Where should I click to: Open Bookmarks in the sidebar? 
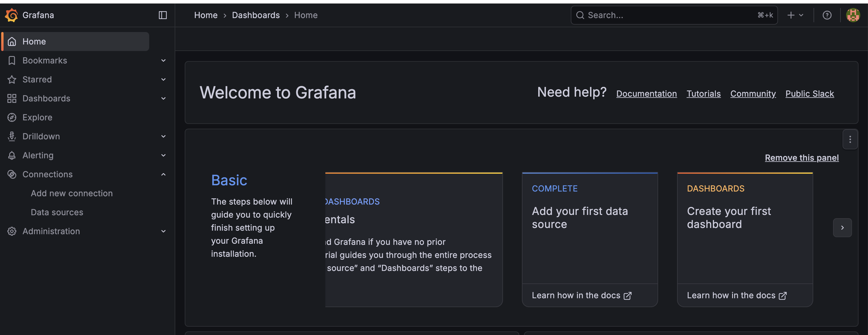coord(45,60)
